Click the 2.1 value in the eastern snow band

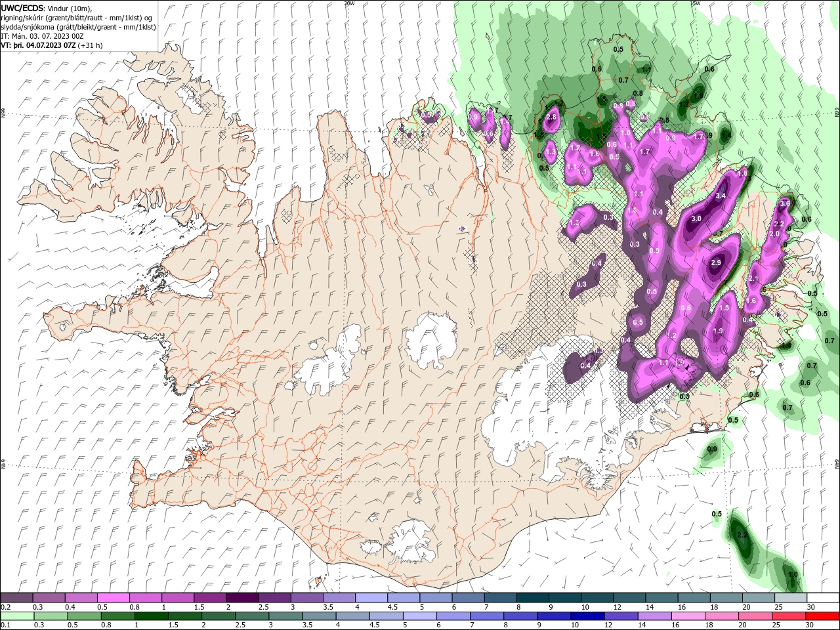click(x=753, y=279)
